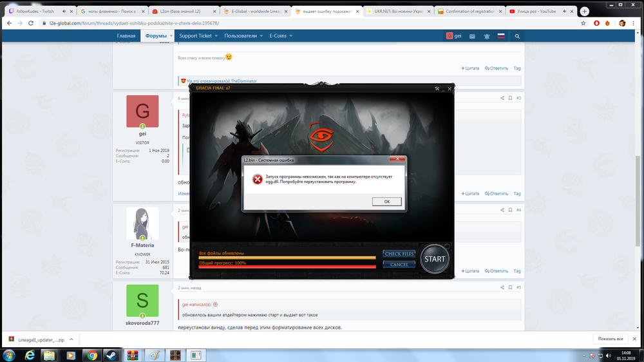Click the CHECK FILES launcher button
Screen dimensions: 644x362
[x=399, y=254]
